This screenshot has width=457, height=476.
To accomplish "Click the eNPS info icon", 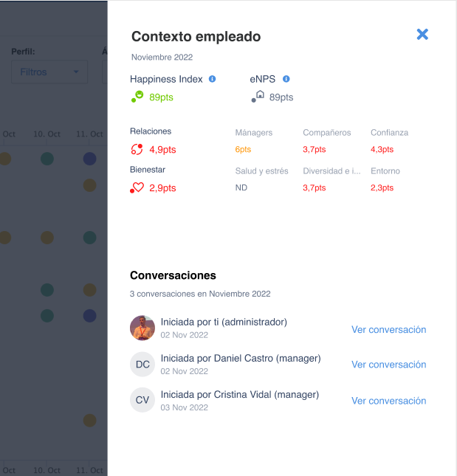I will (x=286, y=79).
